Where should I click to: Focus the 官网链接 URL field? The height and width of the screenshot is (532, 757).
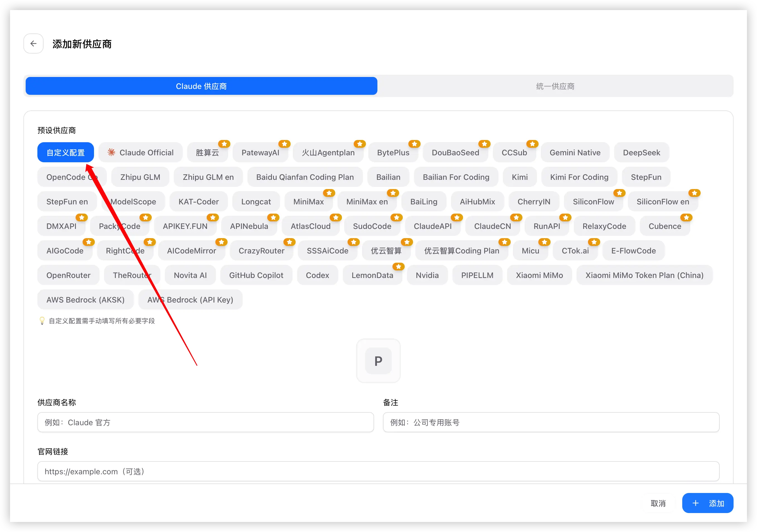[378, 471]
